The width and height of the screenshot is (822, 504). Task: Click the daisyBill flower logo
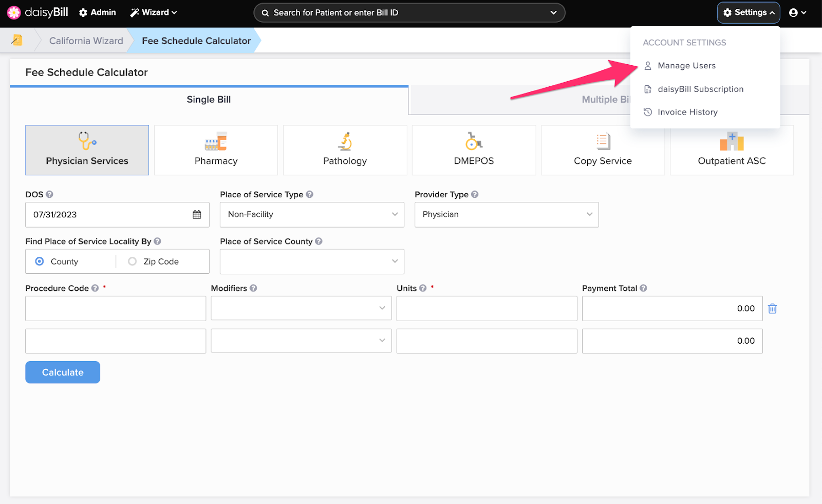point(14,12)
